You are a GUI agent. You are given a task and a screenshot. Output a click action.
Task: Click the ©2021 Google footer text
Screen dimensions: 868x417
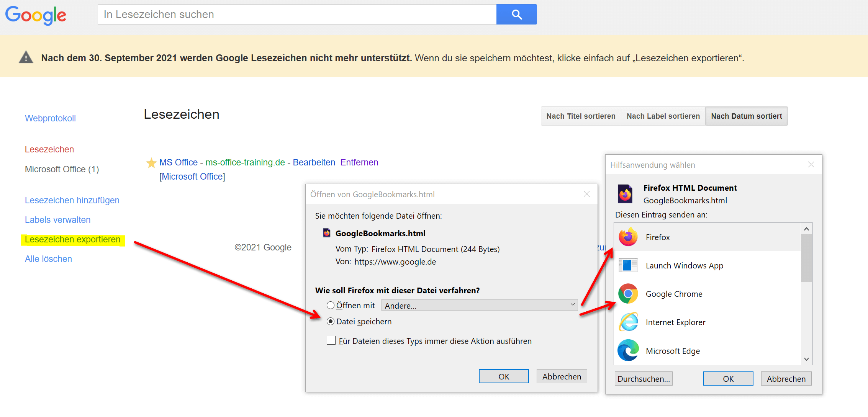263,247
